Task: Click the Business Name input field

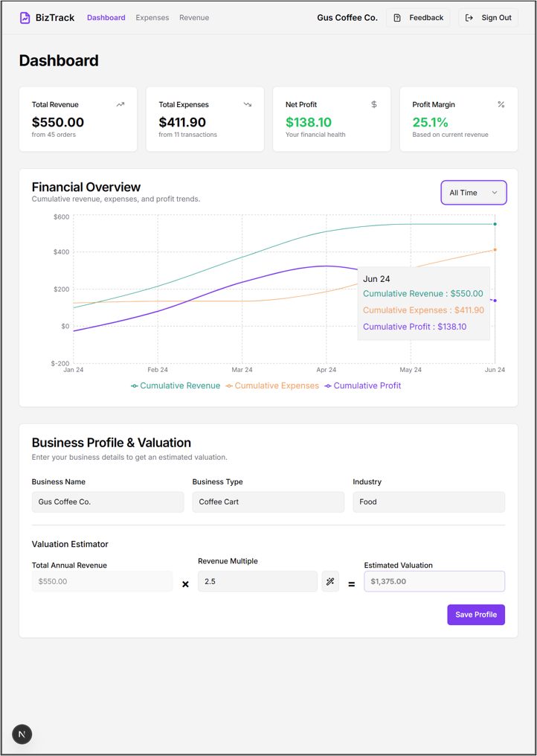Action: coord(108,502)
